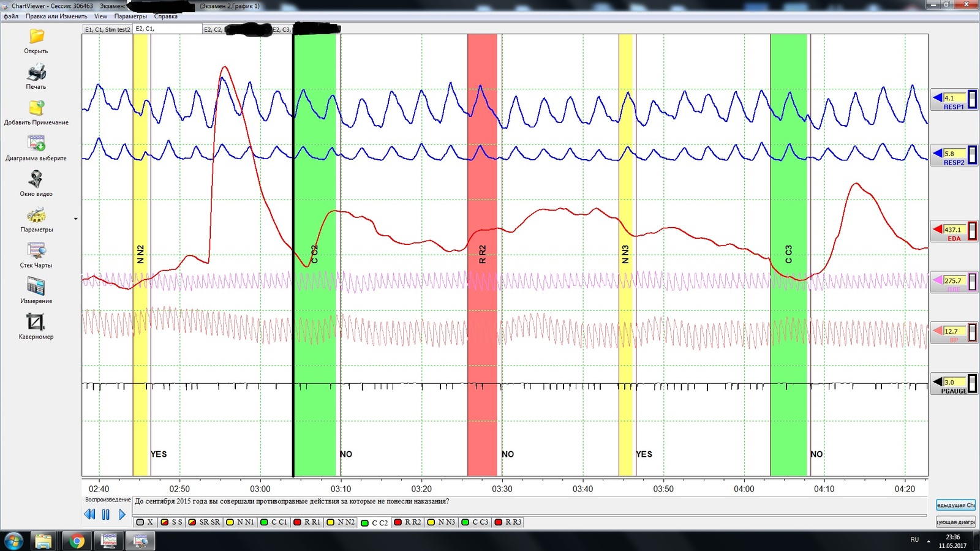Click the yellow N N2 question marker
Viewport: 980px width, 551px height.
tap(141, 255)
